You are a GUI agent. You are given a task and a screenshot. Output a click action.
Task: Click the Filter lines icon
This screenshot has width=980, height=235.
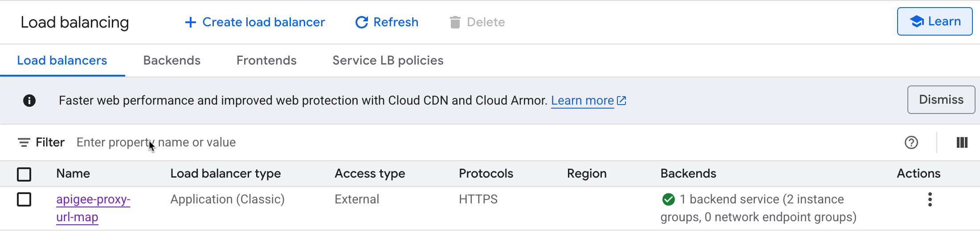click(x=24, y=142)
